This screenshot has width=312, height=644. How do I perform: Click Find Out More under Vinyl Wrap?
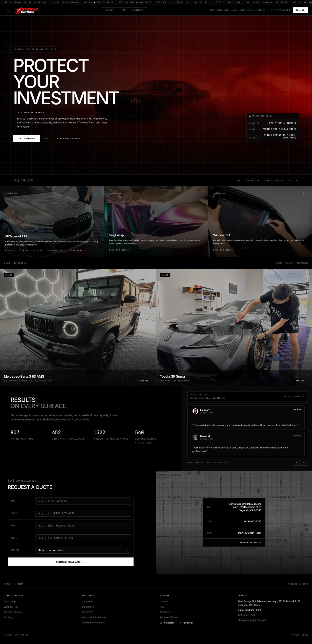click(x=119, y=250)
